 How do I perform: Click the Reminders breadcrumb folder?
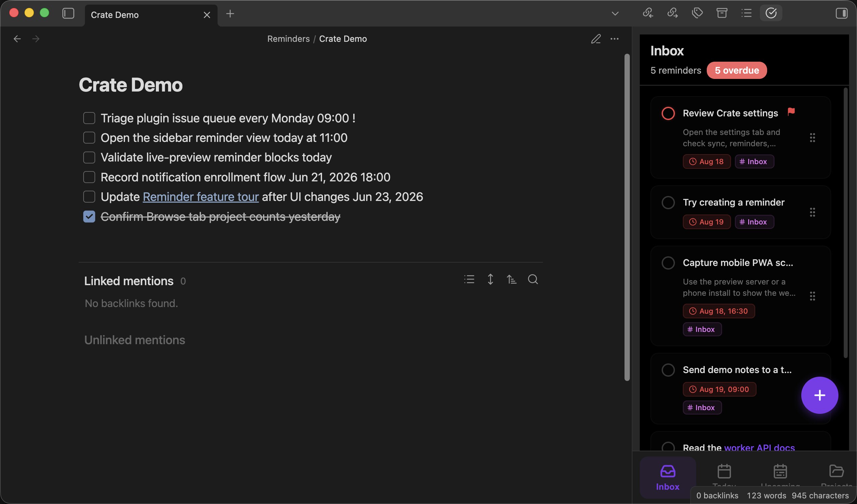click(289, 39)
